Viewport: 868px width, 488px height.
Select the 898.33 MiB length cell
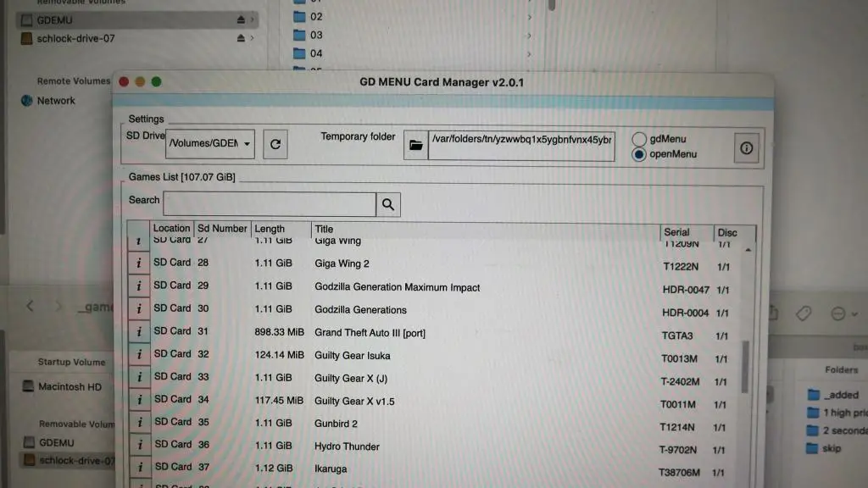coord(280,332)
